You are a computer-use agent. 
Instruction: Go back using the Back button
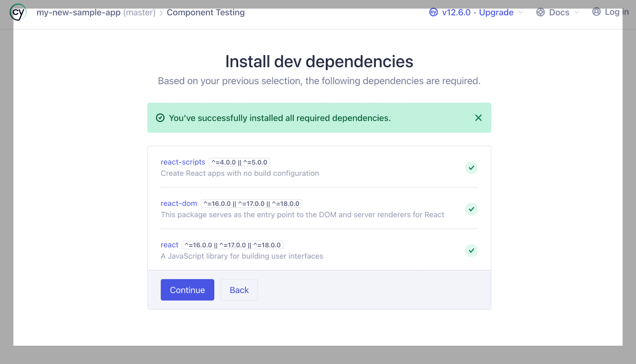point(239,290)
